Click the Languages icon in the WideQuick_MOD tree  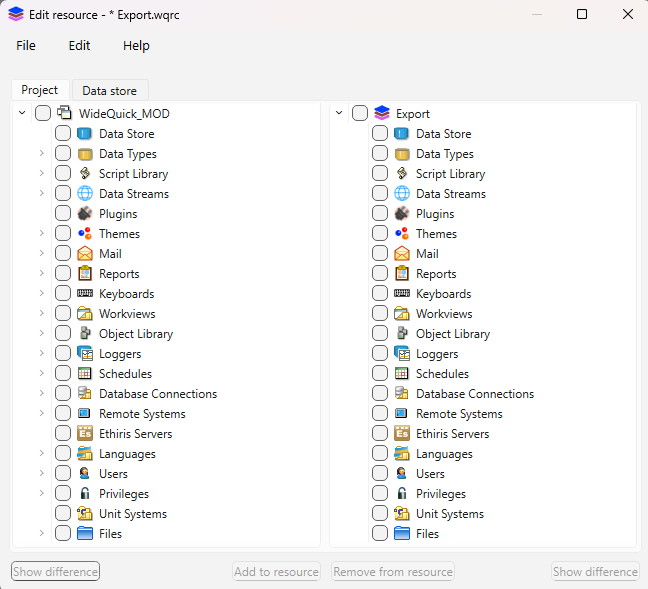[85, 453]
